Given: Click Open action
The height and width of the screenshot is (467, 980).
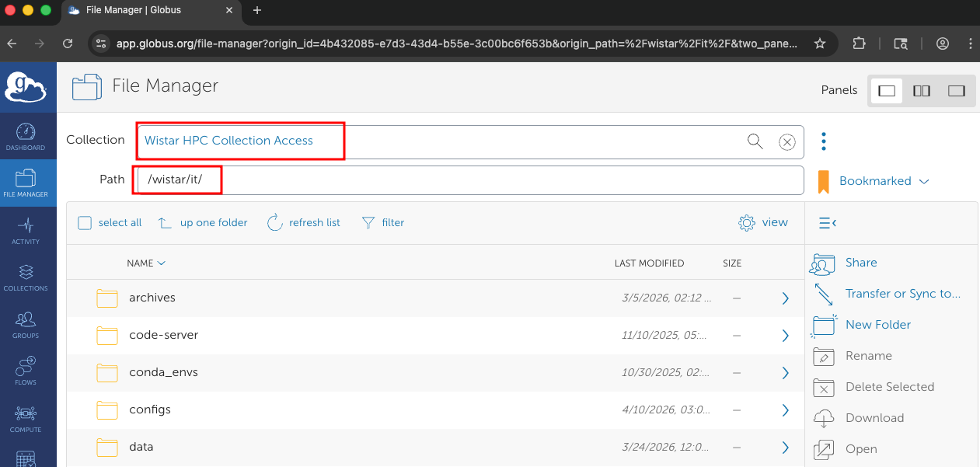Looking at the screenshot, I should click(x=861, y=449).
